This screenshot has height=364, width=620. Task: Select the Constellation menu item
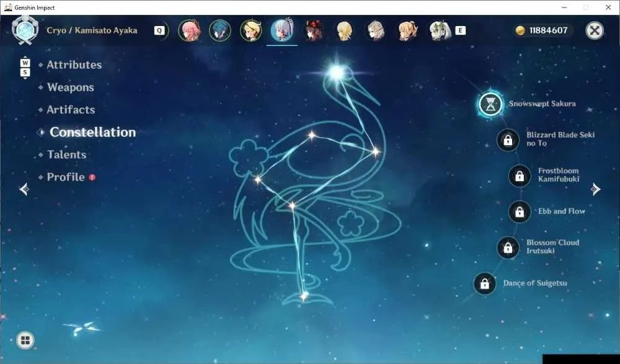click(92, 132)
